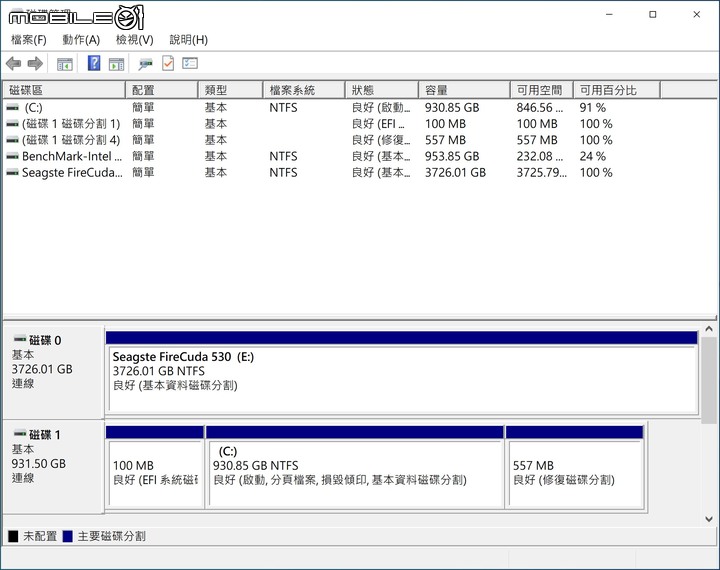Click the blue 主要磁碟分割 legend swatch
The width and height of the screenshot is (720, 570).
coord(68,536)
